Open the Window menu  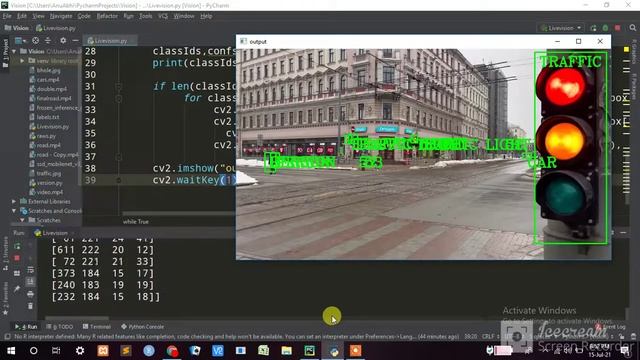pos(184,16)
